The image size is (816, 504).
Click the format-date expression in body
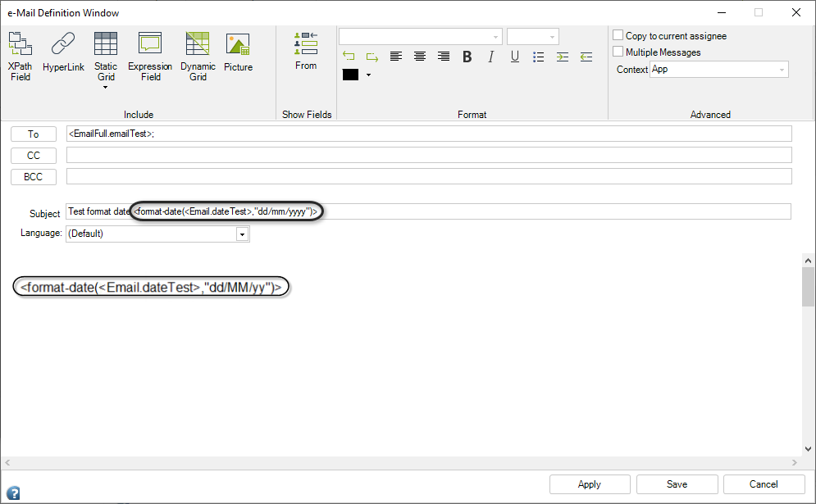pos(151,287)
